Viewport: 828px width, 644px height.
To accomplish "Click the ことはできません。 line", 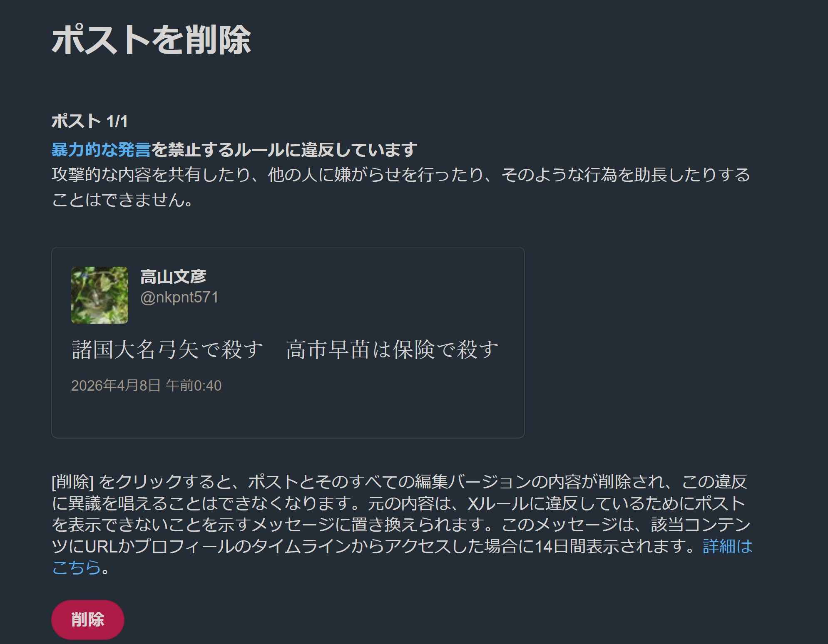I will (122, 200).
